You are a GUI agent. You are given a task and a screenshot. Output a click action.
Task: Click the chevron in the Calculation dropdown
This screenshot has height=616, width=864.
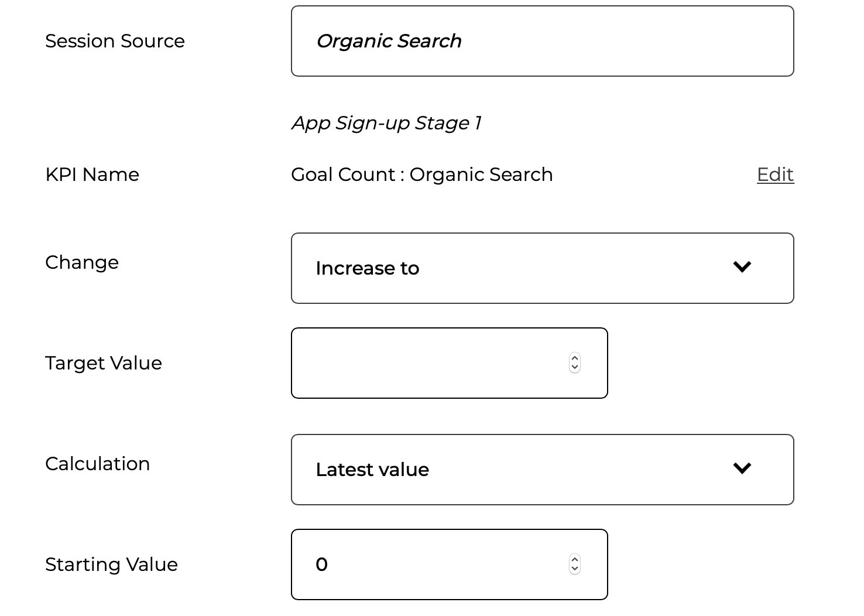pyautogui.click(x=742, y=468)
